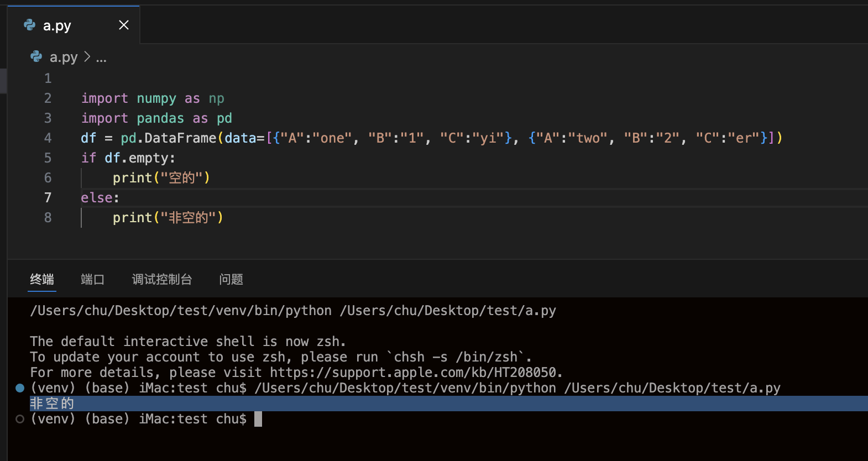Open the support.apple.com link in terminal
This screenshot has height=461, width=868.
click(x=416, y=373)
